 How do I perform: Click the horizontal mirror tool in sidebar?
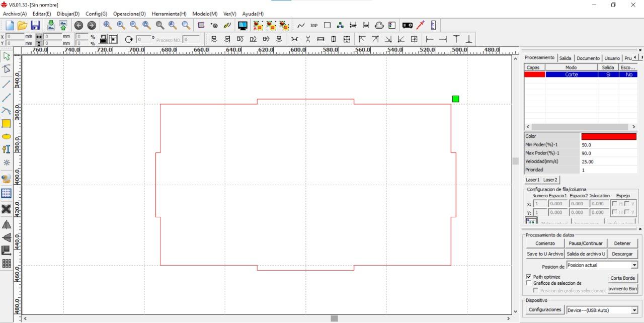[7, 224]
